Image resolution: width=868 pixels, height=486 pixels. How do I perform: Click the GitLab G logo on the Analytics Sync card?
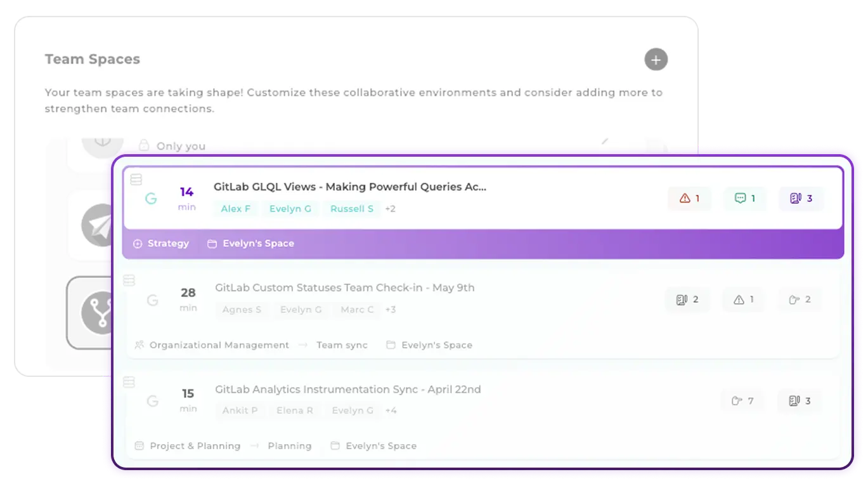click(152, 400)
